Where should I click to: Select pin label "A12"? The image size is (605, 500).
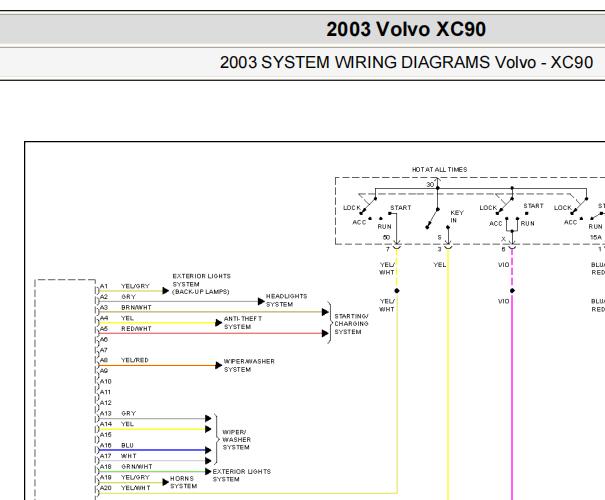coord(106,403)
